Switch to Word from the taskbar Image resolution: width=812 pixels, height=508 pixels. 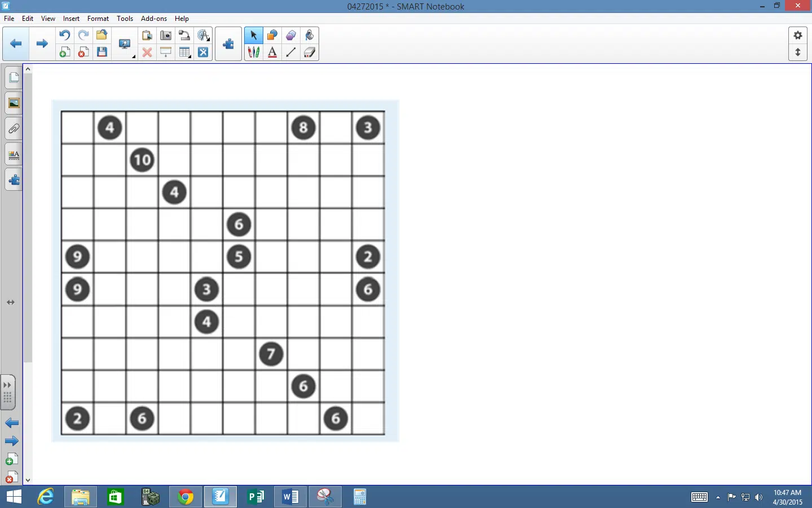click(290, 497)
